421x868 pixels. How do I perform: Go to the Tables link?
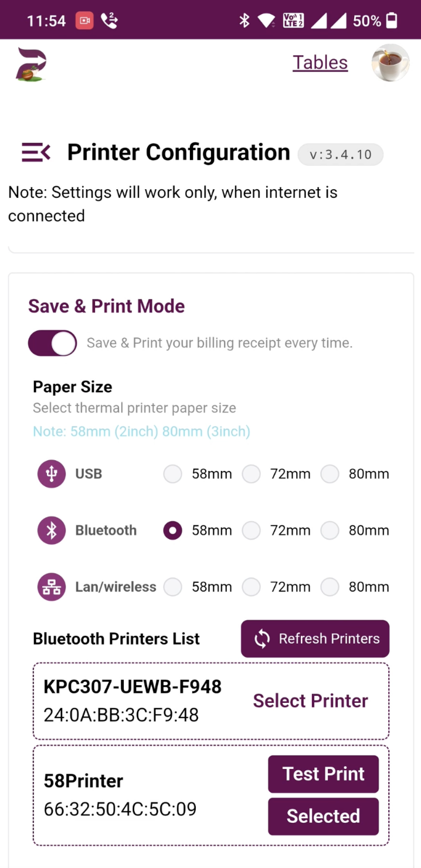(320, 63)
